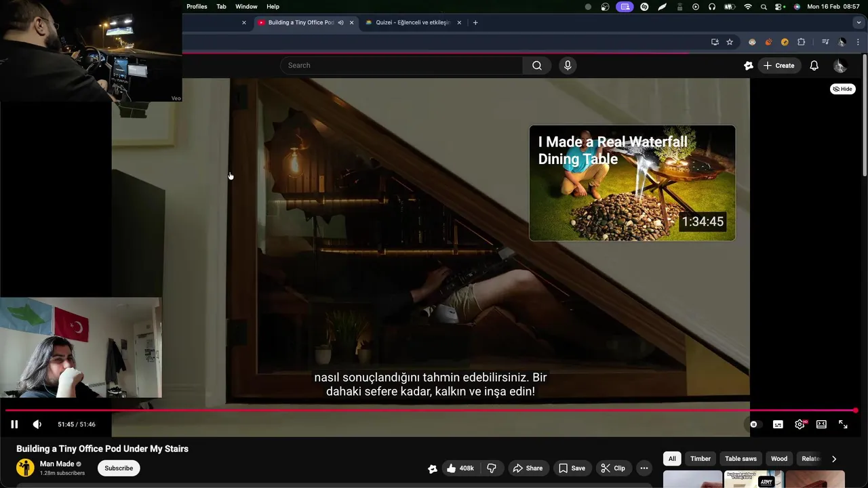Screen dimensions: 868x488
Task: Select the Timber filter chip
Action: click(701, 459)
